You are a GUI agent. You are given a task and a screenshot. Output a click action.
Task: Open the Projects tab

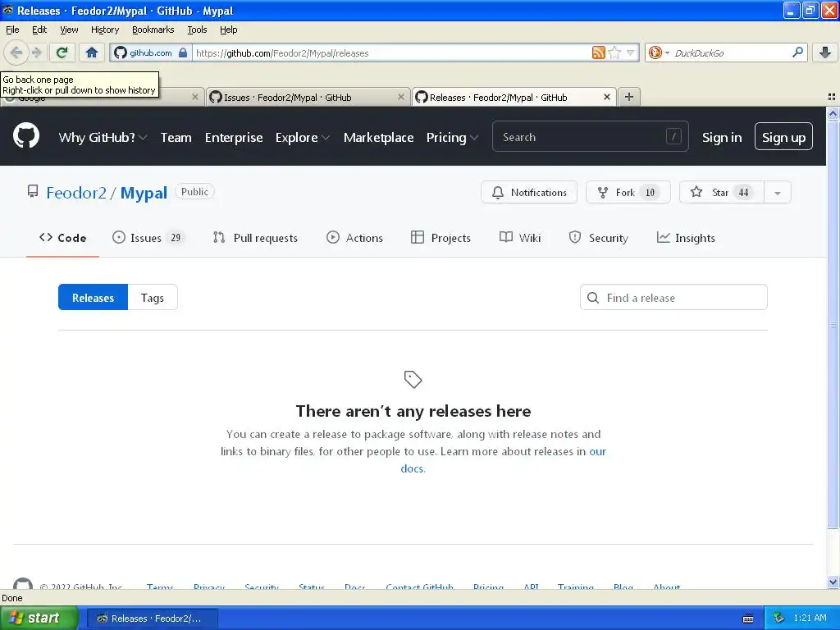point(441,238)
